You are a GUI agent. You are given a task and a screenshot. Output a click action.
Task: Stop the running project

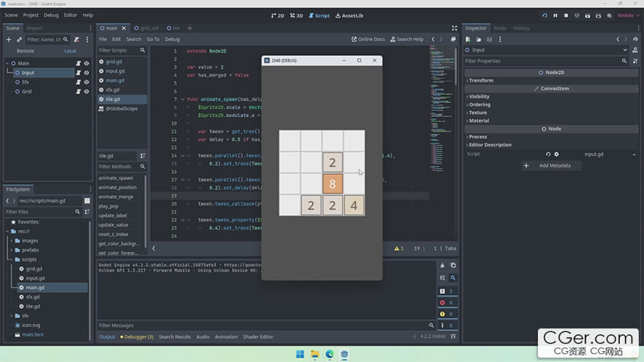point(566,15)
